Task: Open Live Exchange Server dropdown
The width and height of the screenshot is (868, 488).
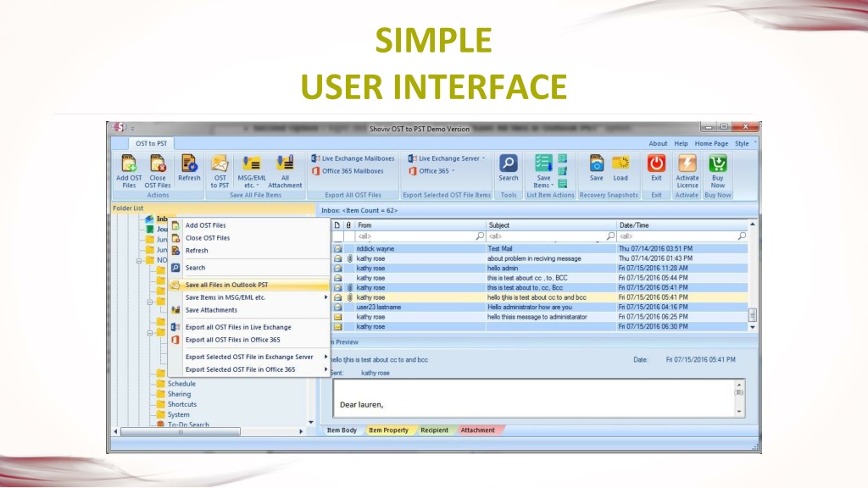Action: 447,158
